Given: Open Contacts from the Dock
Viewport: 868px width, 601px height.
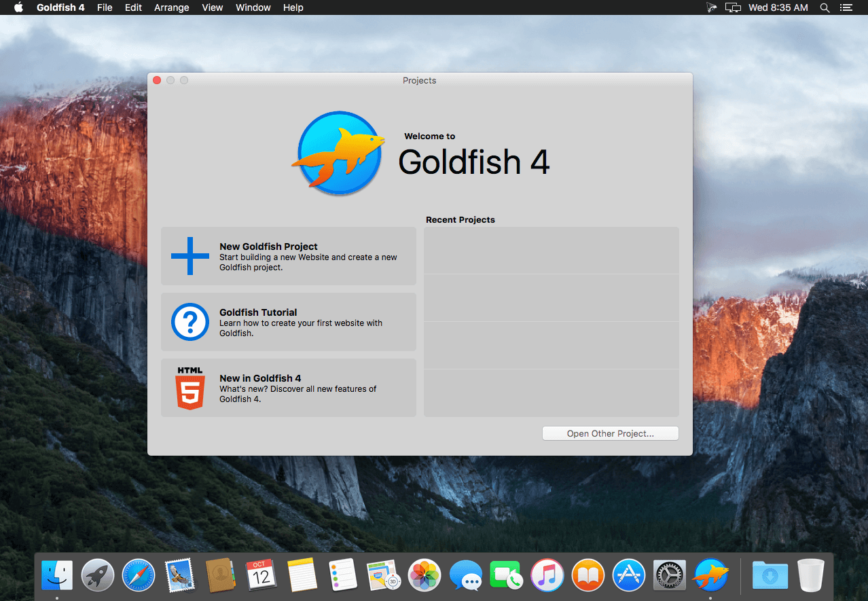Looking at the screenshot, I should click(x=221, y=576).
